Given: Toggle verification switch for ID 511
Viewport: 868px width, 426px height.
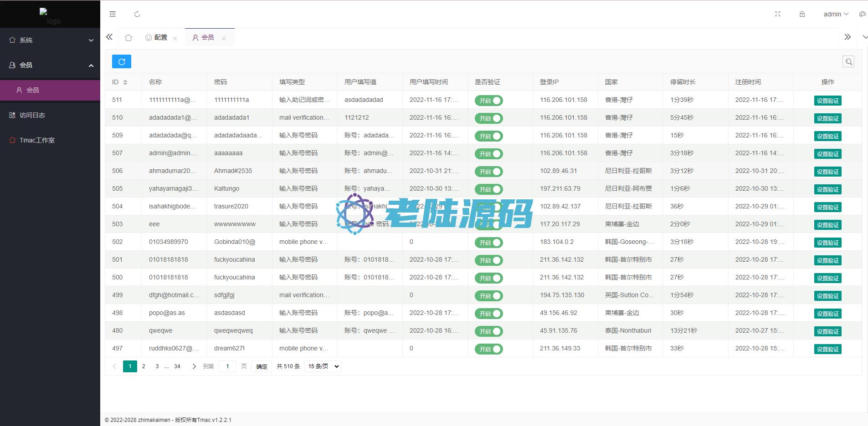Looking at the screenshot, I should tap(488, 101).
